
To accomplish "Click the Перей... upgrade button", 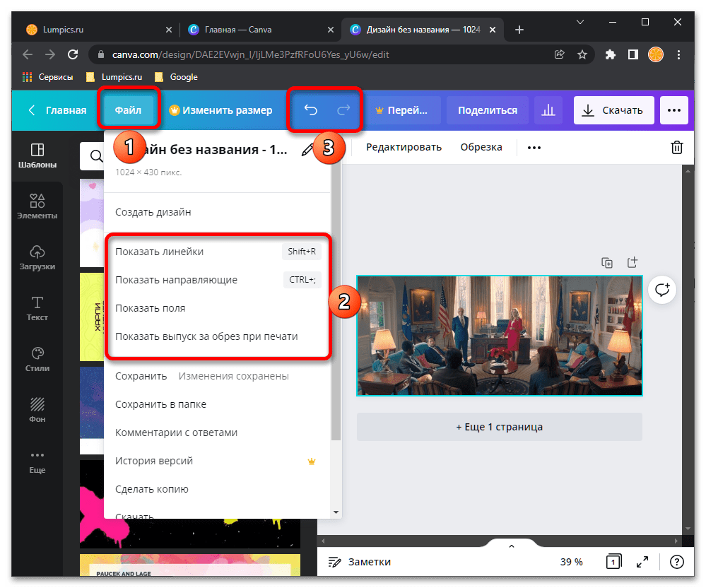I will [x=402, y=110].
